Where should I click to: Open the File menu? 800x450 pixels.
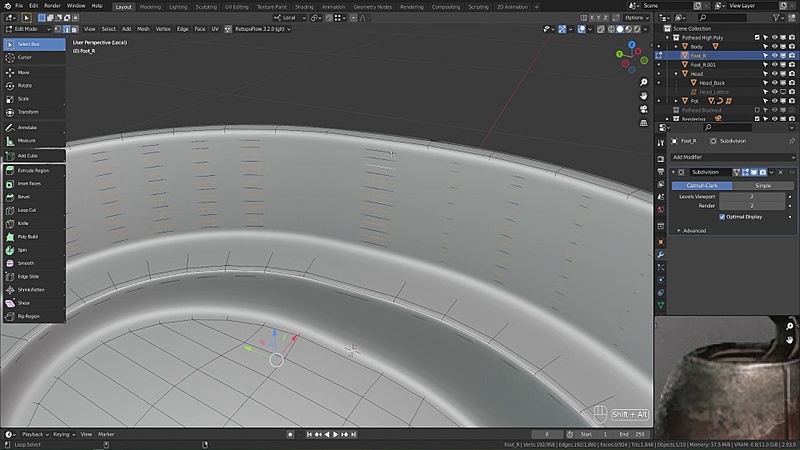point(19,6)
